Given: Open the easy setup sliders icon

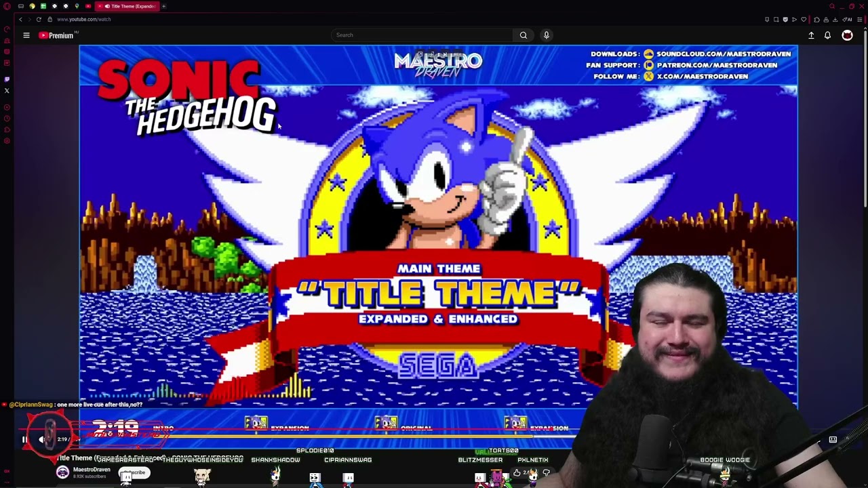Looking at the screenshot, I should [x=859, y=19].
